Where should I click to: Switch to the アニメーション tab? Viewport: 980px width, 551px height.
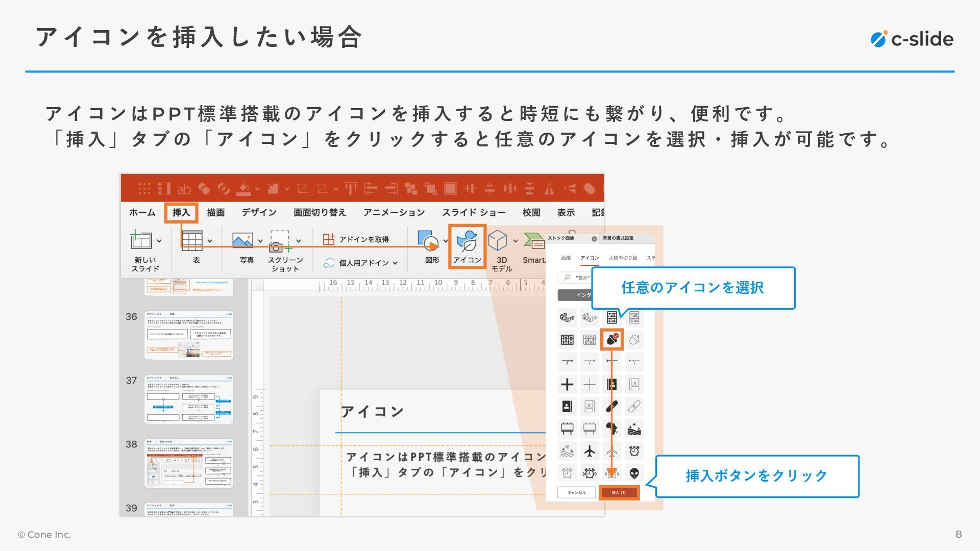(394, 212)
